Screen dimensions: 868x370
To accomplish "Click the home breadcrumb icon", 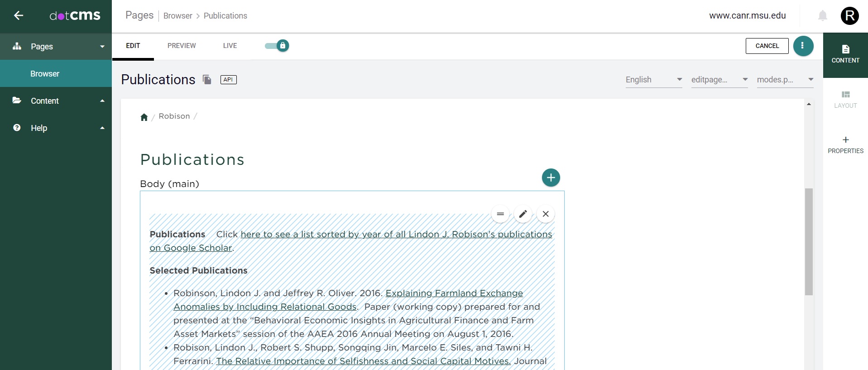I will 144,117.
